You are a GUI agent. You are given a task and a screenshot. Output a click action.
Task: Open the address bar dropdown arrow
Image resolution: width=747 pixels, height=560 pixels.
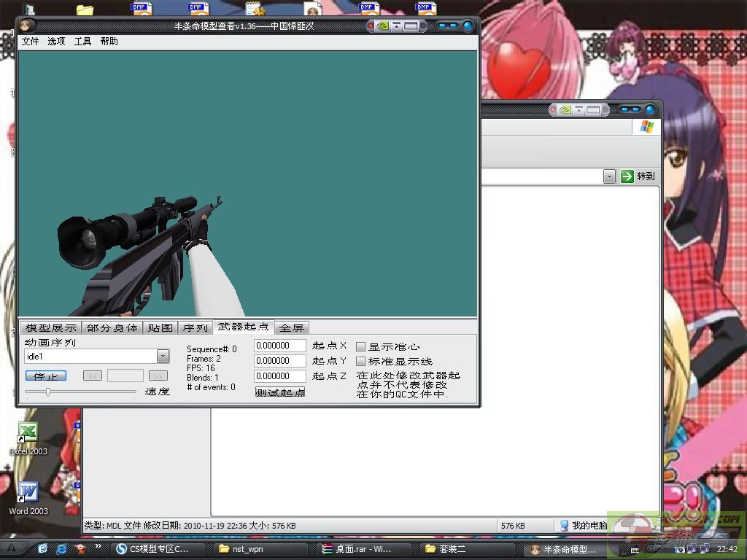[609, 176]
